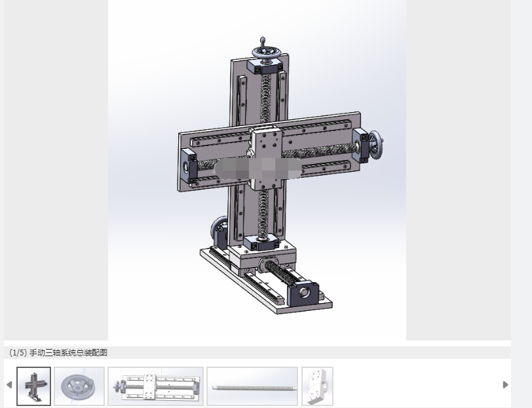This screenshot has height=408, width=532.
Task: Open the handwheel part thumbnail
Action: (x=79, y=386)
